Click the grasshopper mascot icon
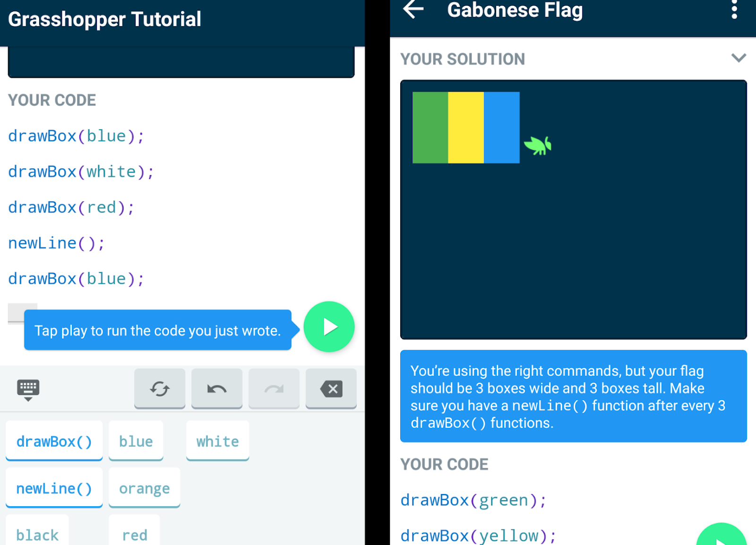756x545 pixels. [539, 145]
